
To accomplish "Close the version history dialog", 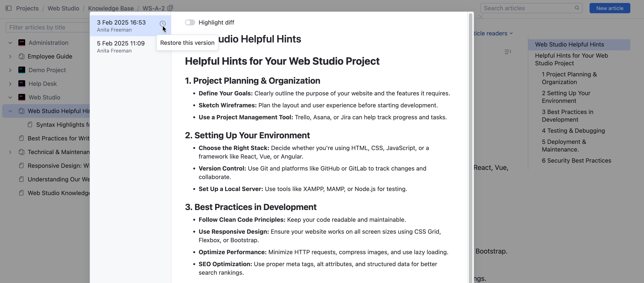I will [x=480, y=17].
